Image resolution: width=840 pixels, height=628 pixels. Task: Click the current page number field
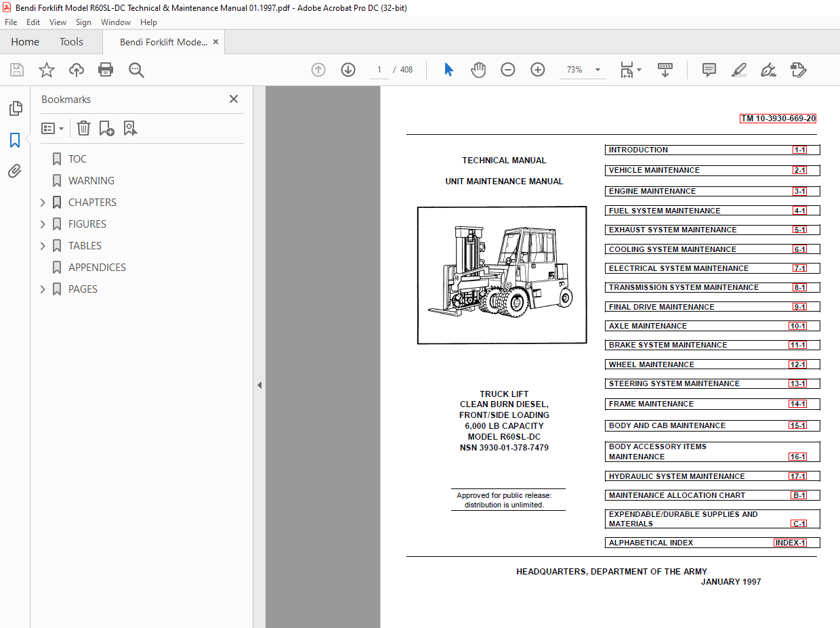pos(379,70)
